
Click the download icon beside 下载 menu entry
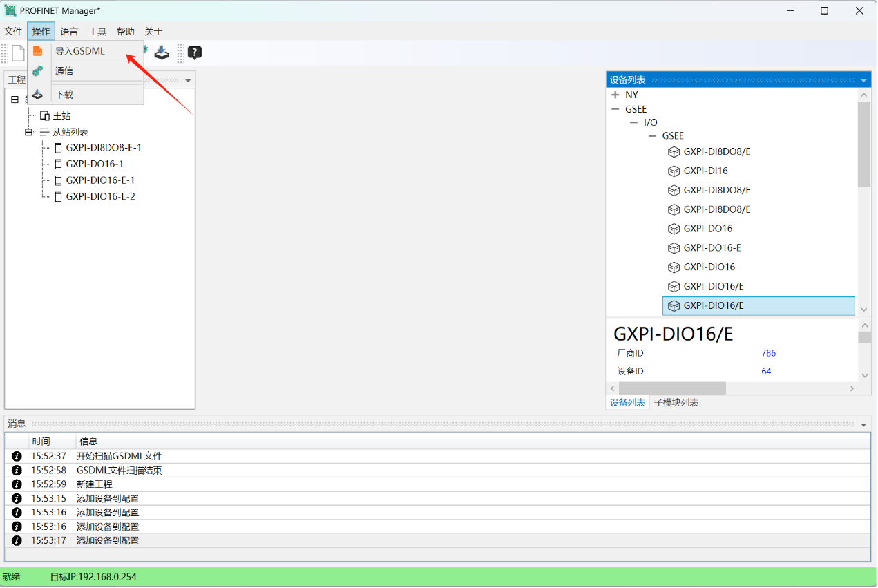click(x=38, y=95)
